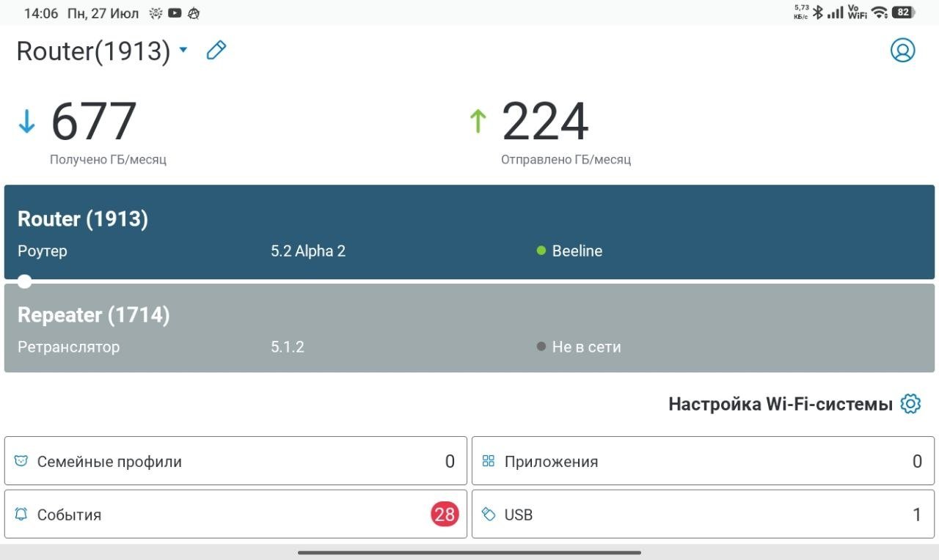The height and width of the screenshot is (560, 939).
Task: Open the Семейные профили tile
Action: [235, 461]
